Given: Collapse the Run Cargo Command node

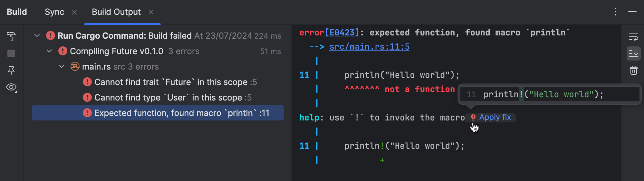Looking at the screenshot, I should tap(37, 35).
